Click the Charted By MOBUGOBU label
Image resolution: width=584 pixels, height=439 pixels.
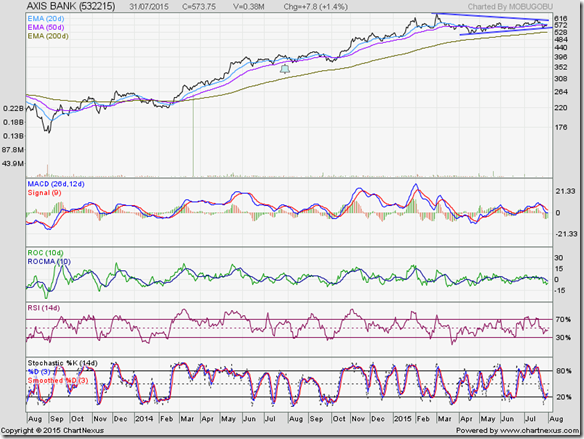[510, 7]
